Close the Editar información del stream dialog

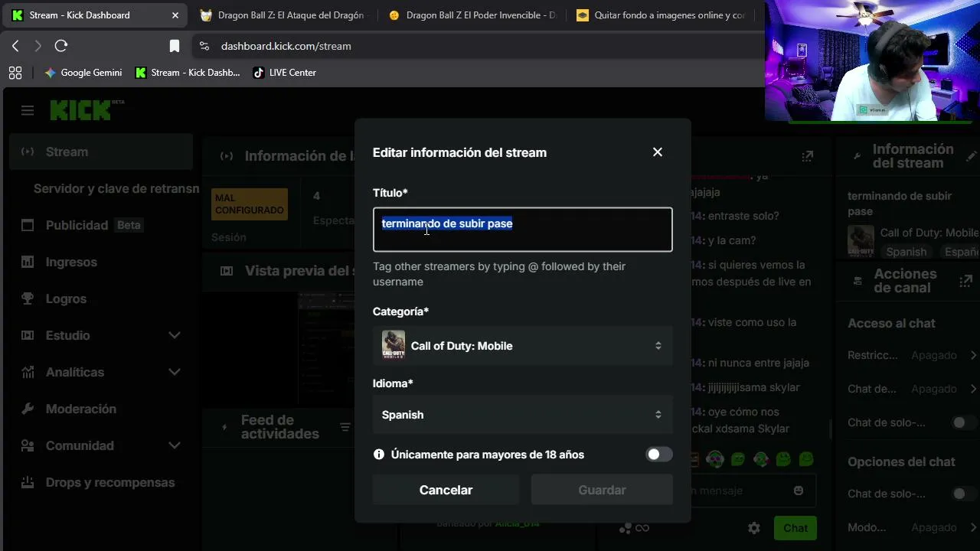658,152
